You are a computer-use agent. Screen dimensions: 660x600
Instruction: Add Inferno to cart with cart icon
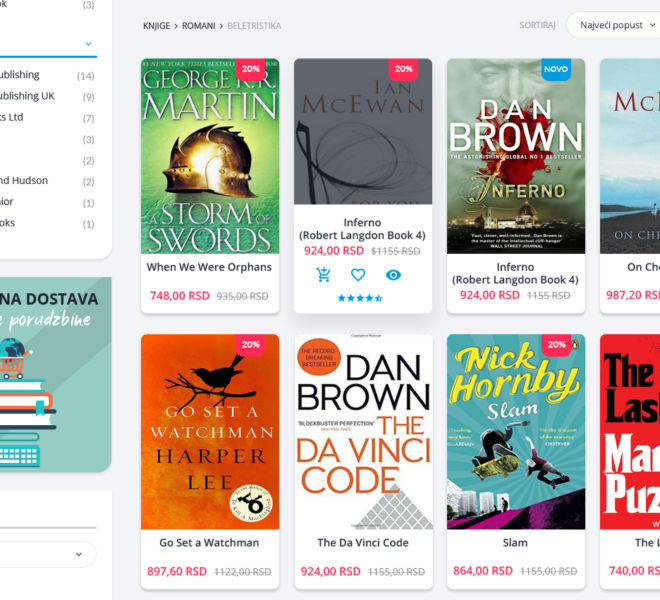323,275
